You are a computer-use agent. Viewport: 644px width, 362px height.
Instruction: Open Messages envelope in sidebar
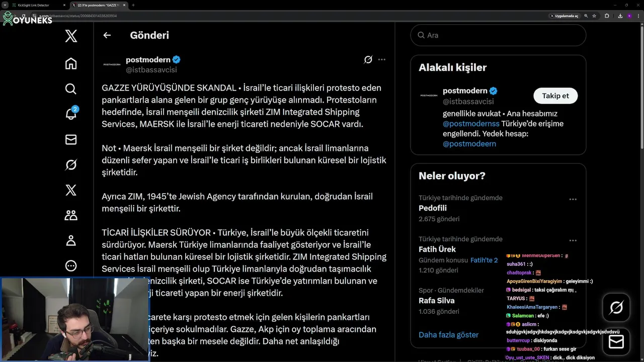click(x=71, y=140)
